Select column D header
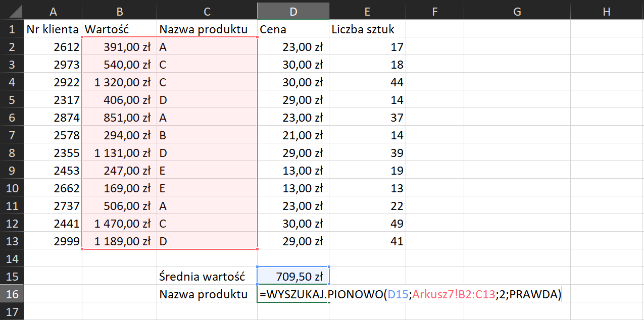Image resolution: width=644 pixels, height=320 pixels. coord(293,10)
